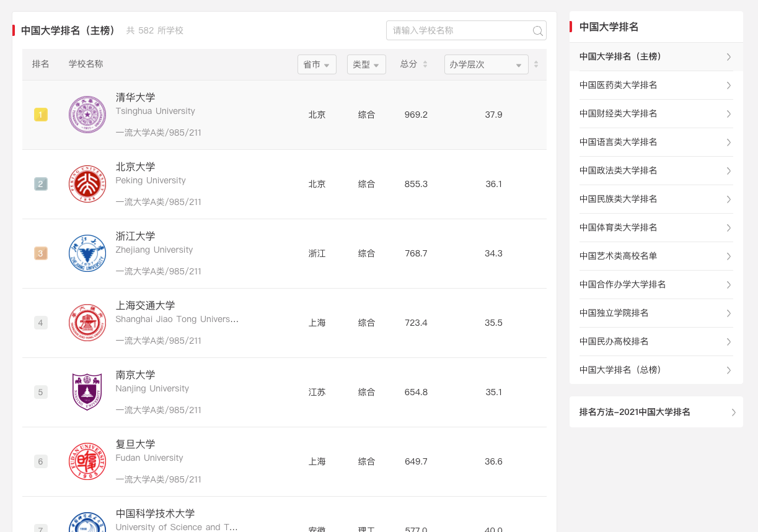Click Tsinghua total score 969.2
This screenshot has width=758, height=532.
click(416, 115)
